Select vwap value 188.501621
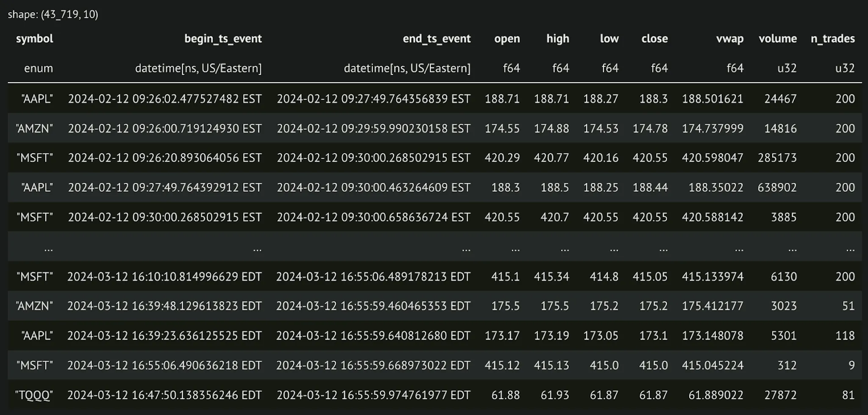The image size is (868, 415). [712, 99]
